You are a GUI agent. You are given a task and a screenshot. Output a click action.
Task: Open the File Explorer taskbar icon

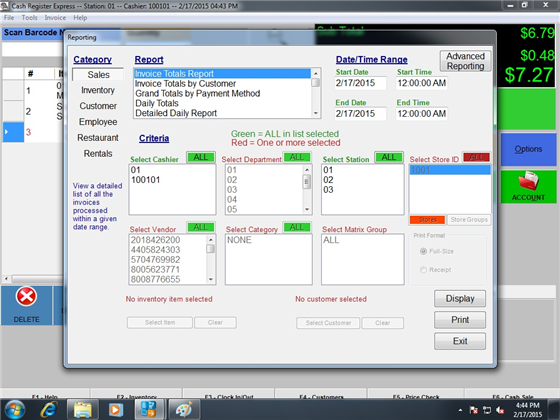[83, 410]
